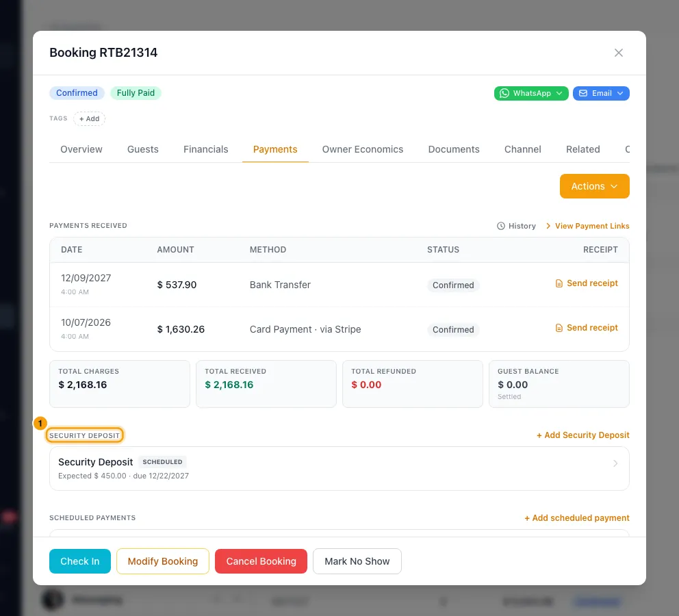Image resolution: width=679 pixels, height=616 pixels.
Task: Click the 12/09/2027 payment date
Action: point(86,278)
